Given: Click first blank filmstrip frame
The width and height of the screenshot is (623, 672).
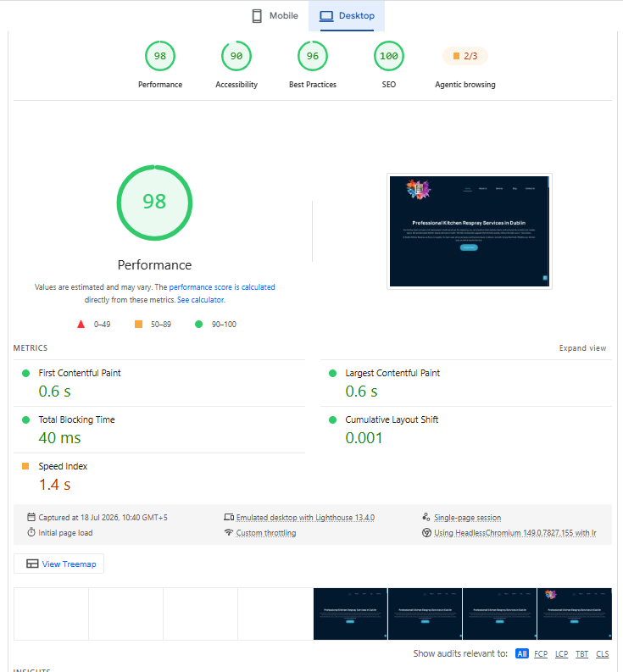Looking at the screenshot, I should (51, 614).
